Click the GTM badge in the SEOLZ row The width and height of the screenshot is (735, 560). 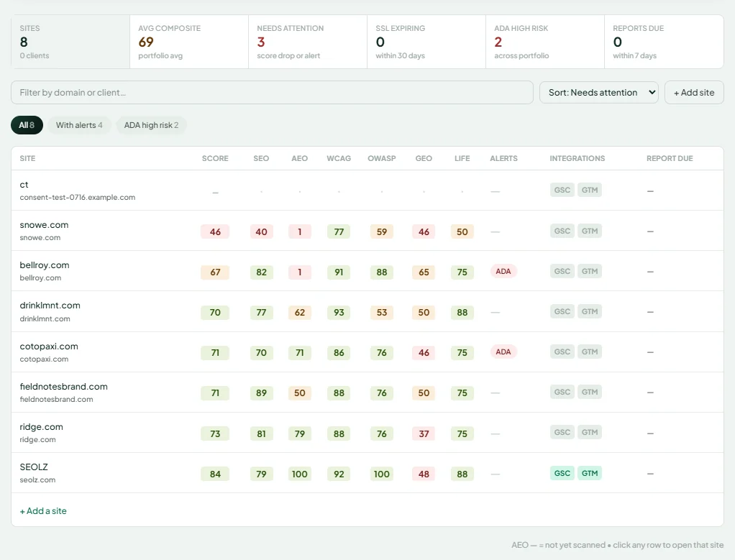(x=590, y=473)
